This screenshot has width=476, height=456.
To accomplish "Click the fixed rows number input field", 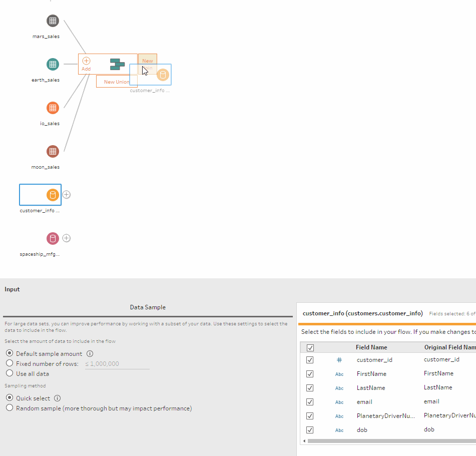I will tap(117, 363).
